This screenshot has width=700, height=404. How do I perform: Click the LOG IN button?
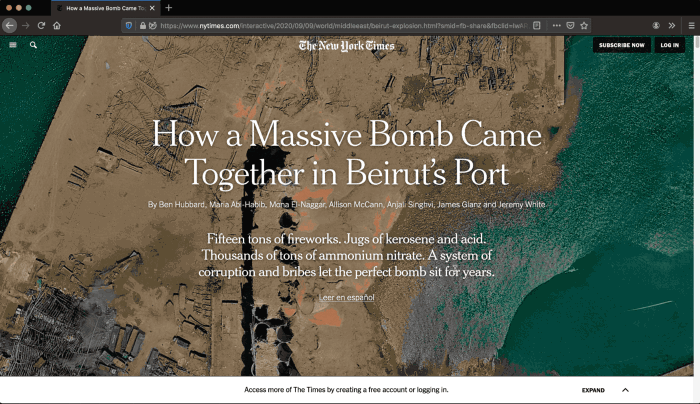[669, 45]
